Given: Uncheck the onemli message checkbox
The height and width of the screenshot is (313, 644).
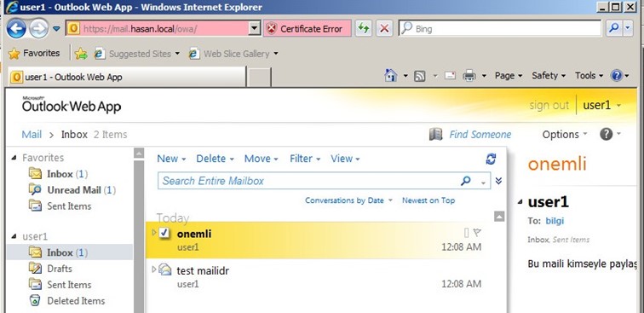Looking at the screenshot, I should pos(164,233).
